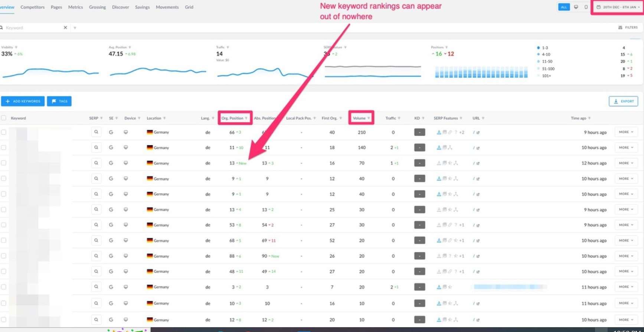Switch to the Competitors tab
644x332 pixels.
[32, 7]
